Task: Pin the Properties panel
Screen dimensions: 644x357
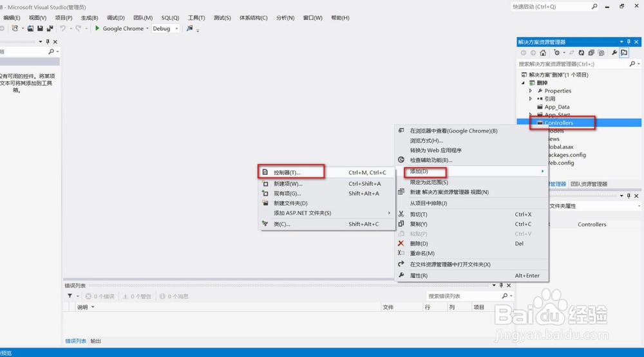Action: pos(629,196)
